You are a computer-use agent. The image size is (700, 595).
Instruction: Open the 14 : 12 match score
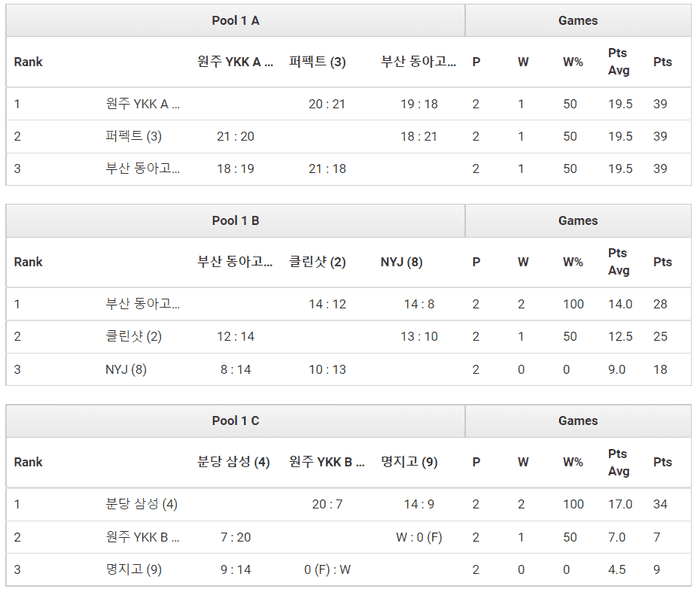(x=327, y=304)
